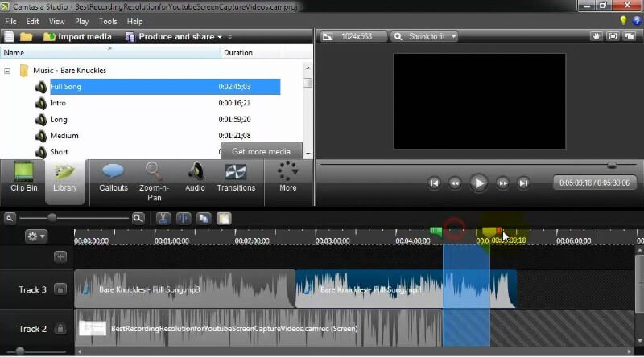Open the Help menu
This screenshot has width=644, height=357.
click(x=134, y=22)
